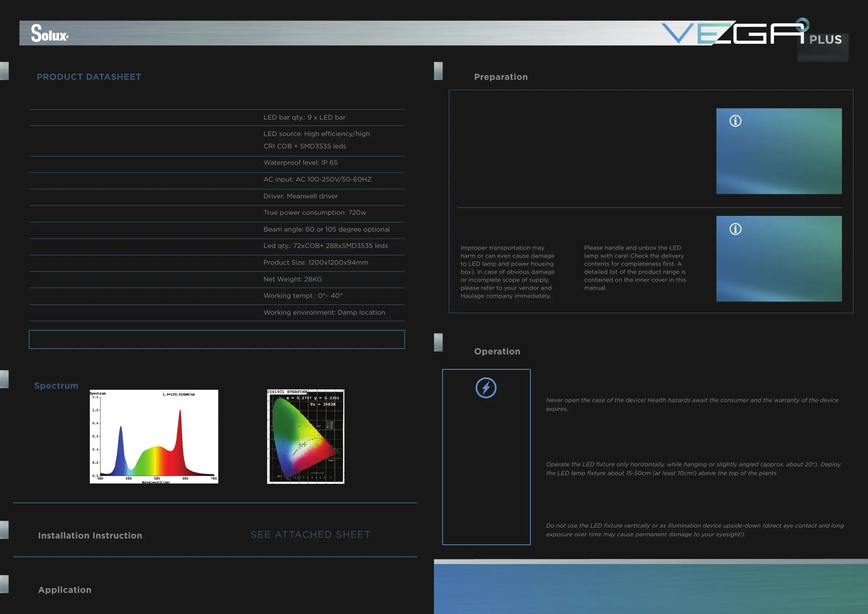Image resolution: width=868 pixels, height=614 pixels.
Task: Open the Spectrum wavelength graph image
Action: [x=154, y=437]
